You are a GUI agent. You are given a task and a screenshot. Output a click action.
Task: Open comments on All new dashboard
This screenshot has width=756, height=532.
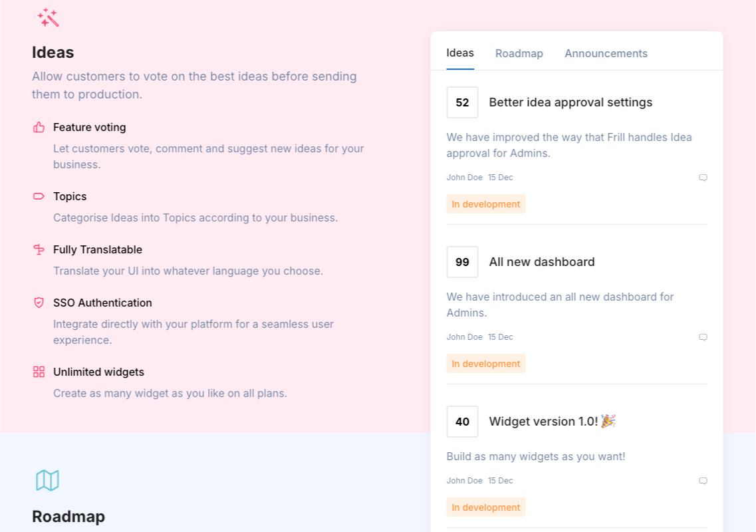[703, 337]
